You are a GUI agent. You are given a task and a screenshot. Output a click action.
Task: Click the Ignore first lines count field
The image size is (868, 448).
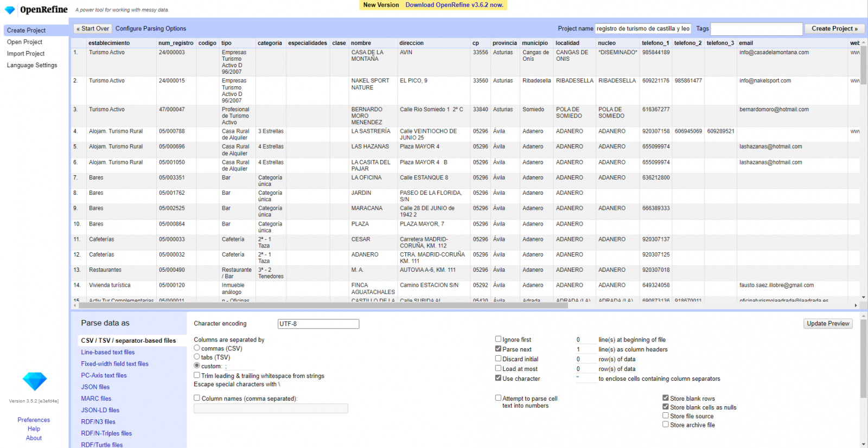585,340
